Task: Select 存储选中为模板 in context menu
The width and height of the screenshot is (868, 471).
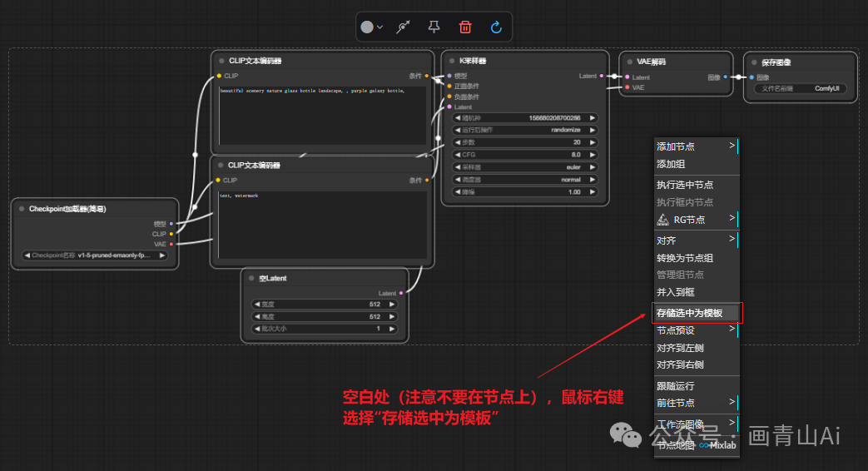Action: (x=697, y=313)
